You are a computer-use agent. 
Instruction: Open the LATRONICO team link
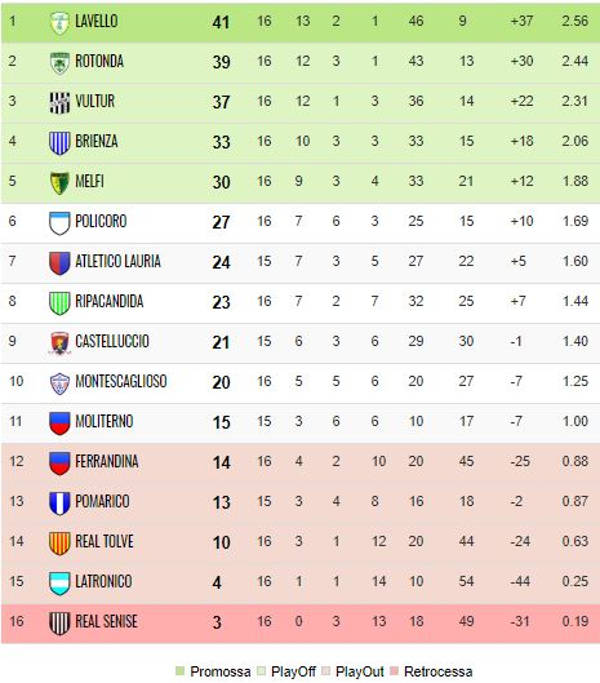pos(104,582)
